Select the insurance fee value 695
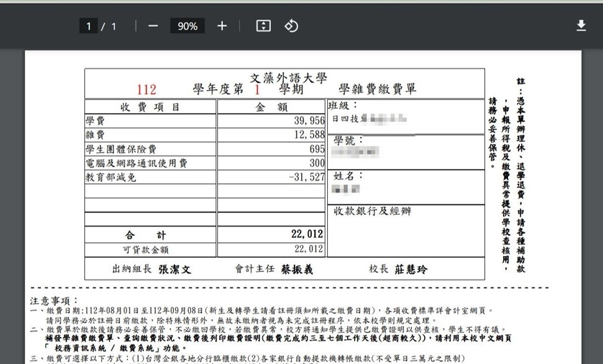603x364 pixels. (317, 149)
